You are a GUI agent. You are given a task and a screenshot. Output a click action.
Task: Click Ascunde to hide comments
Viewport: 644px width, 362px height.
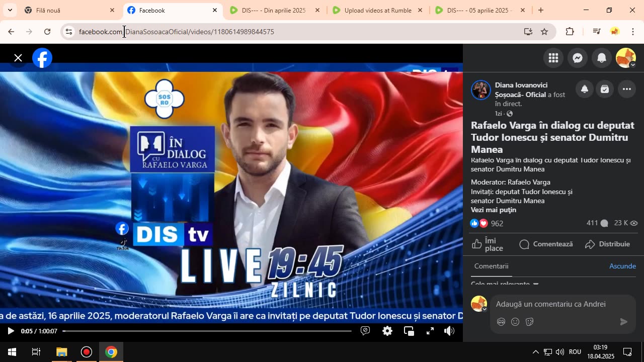click(623, 266)
